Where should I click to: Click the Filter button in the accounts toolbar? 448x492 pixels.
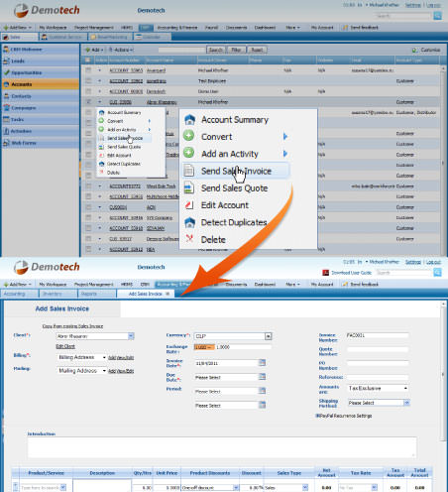236,50
